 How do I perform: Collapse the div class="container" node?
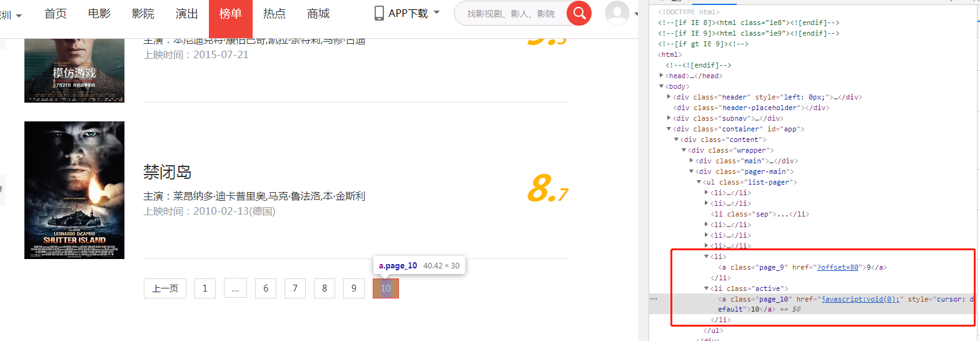[x=669, y=129]
